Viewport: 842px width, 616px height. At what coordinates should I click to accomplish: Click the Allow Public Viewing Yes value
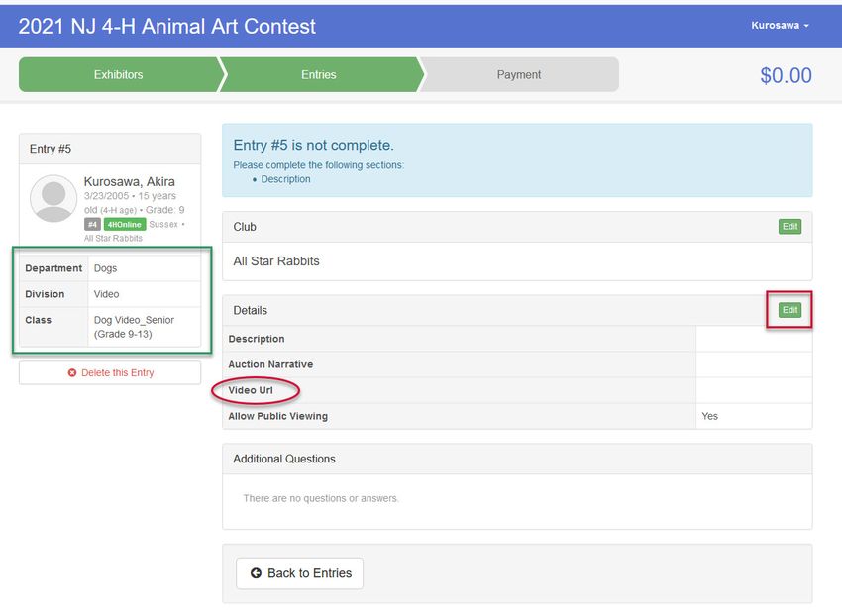pyautogui.click(x=709, y=416)
